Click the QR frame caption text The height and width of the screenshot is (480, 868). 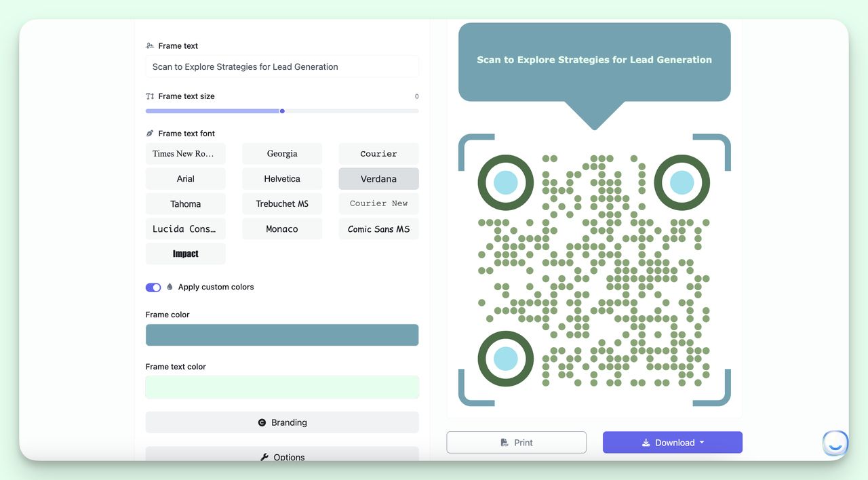click(594, 60)
